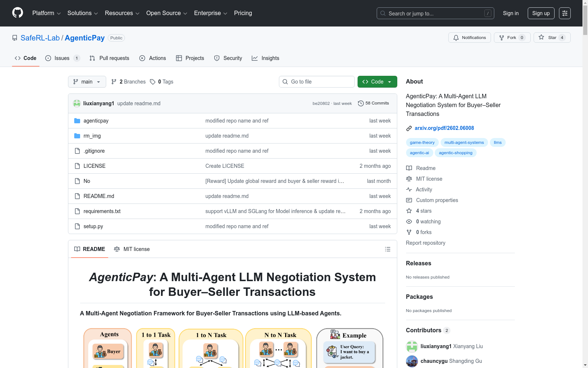The image size is (588, 368).
Task: Click the agenticpay folder icon
Action: pyautogui.click(x=77, y=121)
